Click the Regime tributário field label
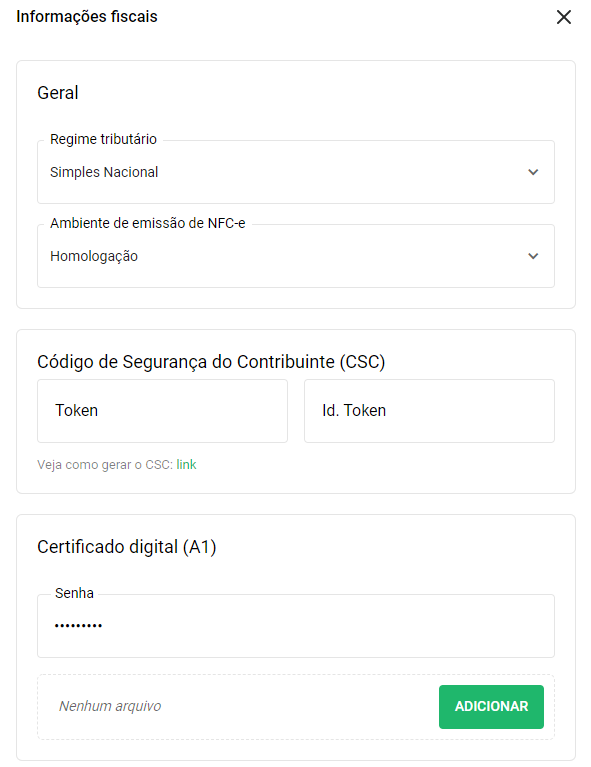The image size is (591, 767). (x=103, y=139)
